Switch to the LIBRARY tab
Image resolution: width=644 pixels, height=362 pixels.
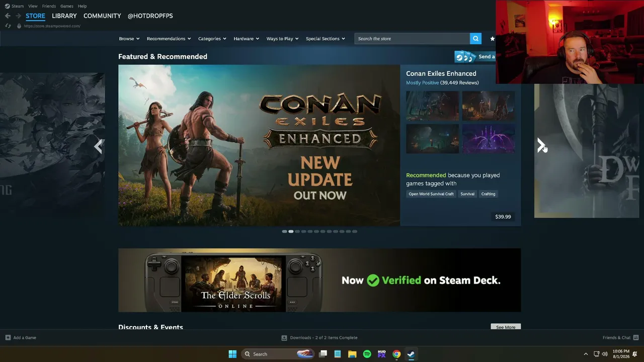(64, 16)
